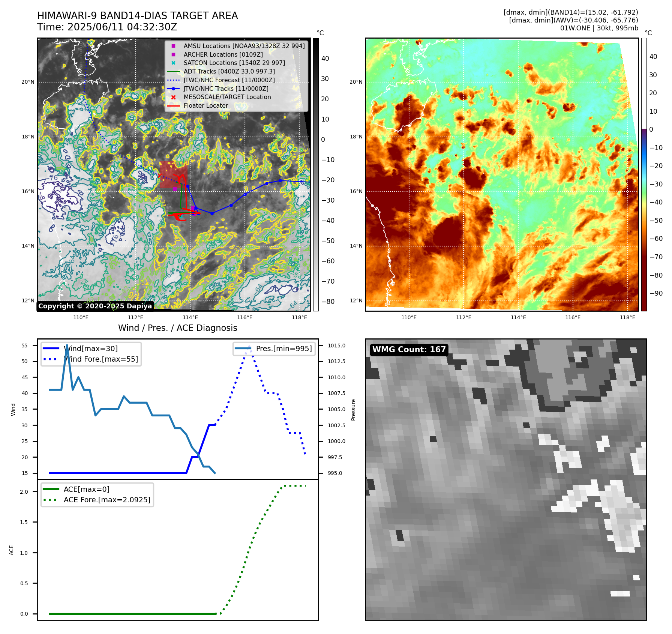Viewport: 672px width, 634px height.
Task: Click the BAND14 dmax, dmin values line
Action: (570, 12)
